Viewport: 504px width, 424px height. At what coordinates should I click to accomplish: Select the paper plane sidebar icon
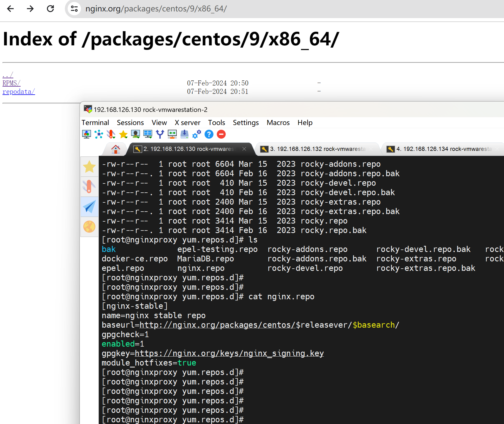pyautogui.click(x=89, y=207)
